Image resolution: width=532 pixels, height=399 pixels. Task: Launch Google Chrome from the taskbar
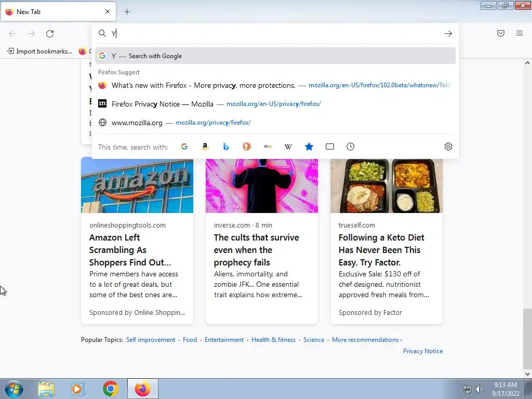tap(110, 389)
